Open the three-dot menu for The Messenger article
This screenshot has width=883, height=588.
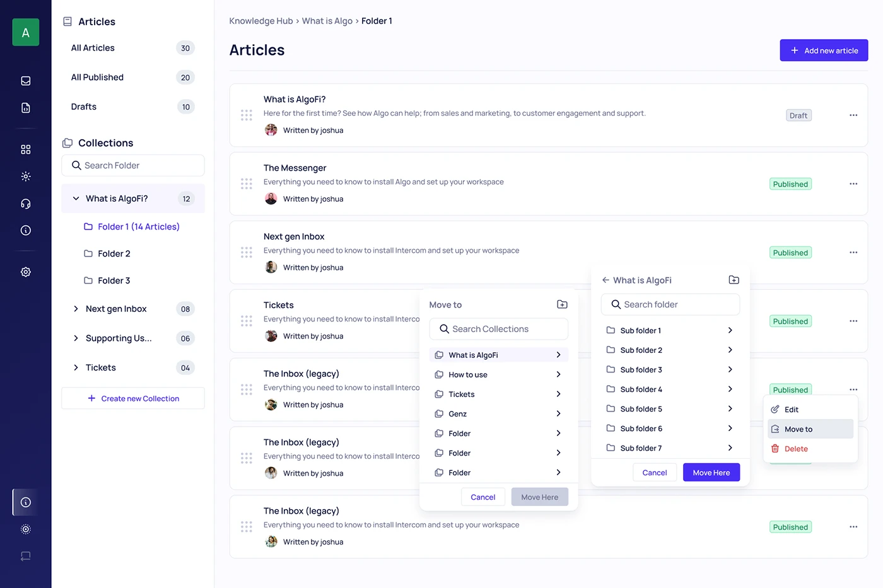pos(853,184)
